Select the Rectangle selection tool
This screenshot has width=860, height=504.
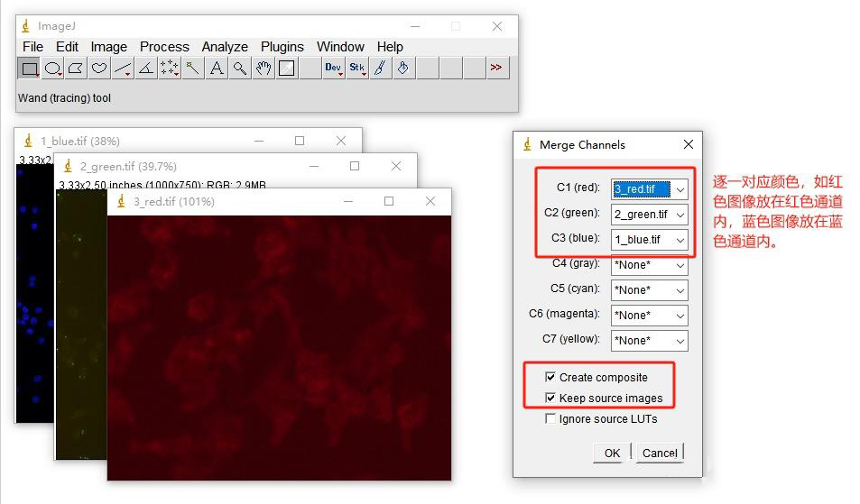click(30, 69)
